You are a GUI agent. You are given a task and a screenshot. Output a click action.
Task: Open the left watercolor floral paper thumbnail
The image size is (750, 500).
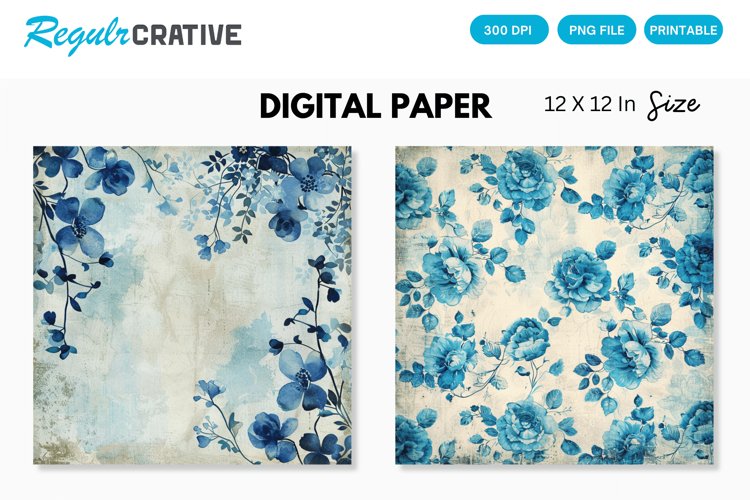pos(192,305)
